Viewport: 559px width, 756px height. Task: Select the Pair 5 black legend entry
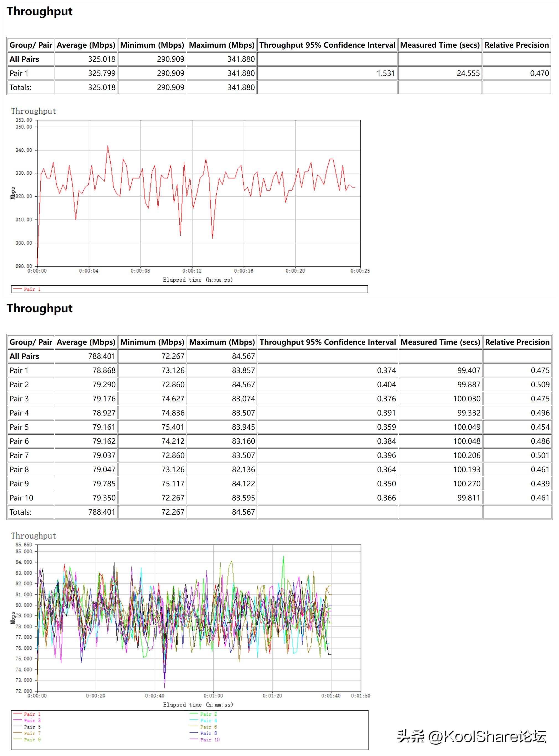(32, 727)
